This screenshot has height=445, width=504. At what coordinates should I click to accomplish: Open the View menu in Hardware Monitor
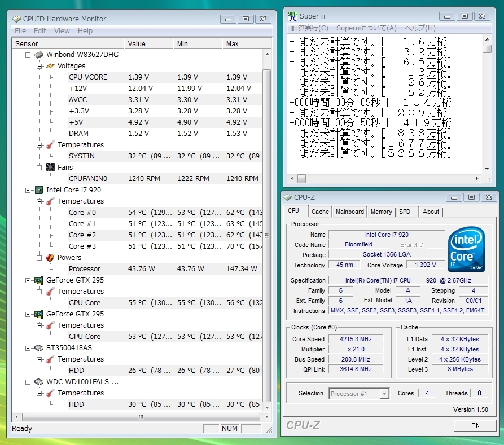pos(62,30)
